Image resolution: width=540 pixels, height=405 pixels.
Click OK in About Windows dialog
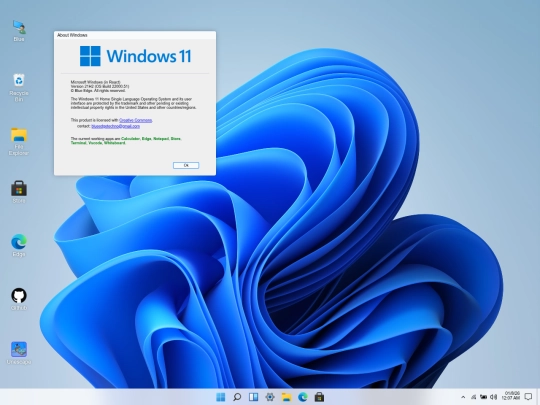click(186, 165)
